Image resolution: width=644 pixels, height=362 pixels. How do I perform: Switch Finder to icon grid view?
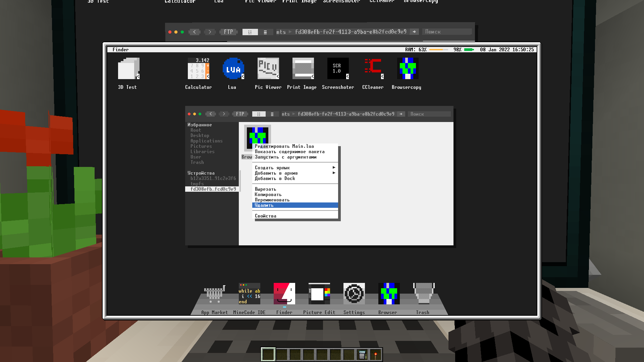(259, 114)
